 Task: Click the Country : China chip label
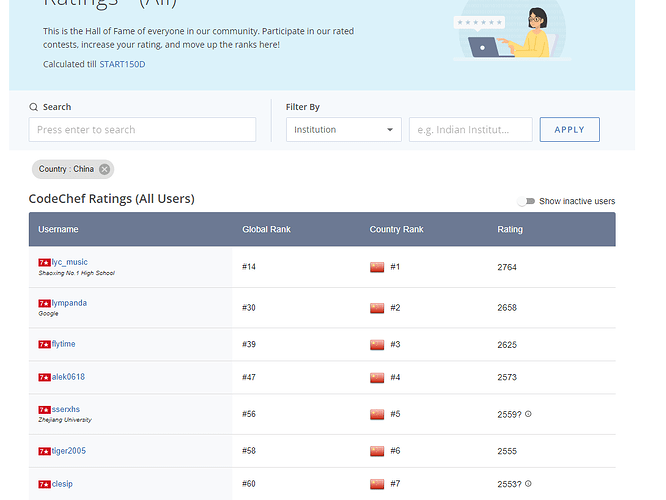[x=66, y=169]
